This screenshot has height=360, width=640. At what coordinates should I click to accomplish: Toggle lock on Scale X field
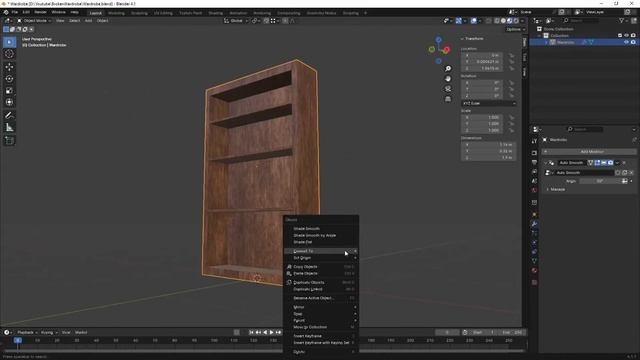(x=511, y=118)
